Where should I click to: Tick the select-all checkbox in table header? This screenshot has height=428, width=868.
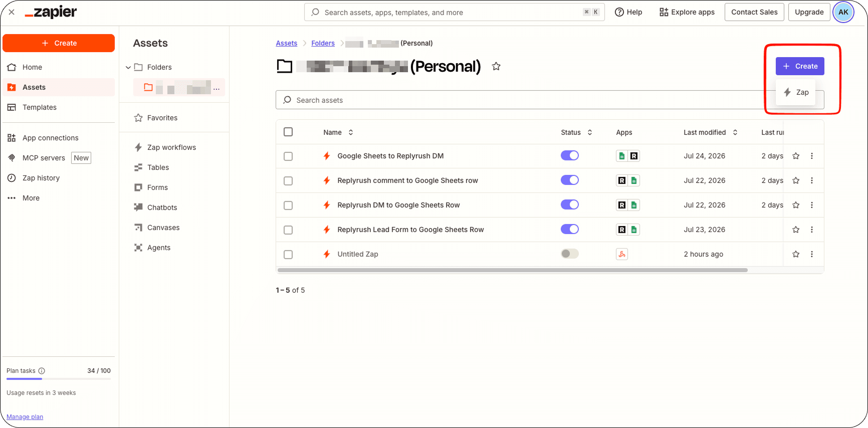pyautogui.click(x=288, y=132)
